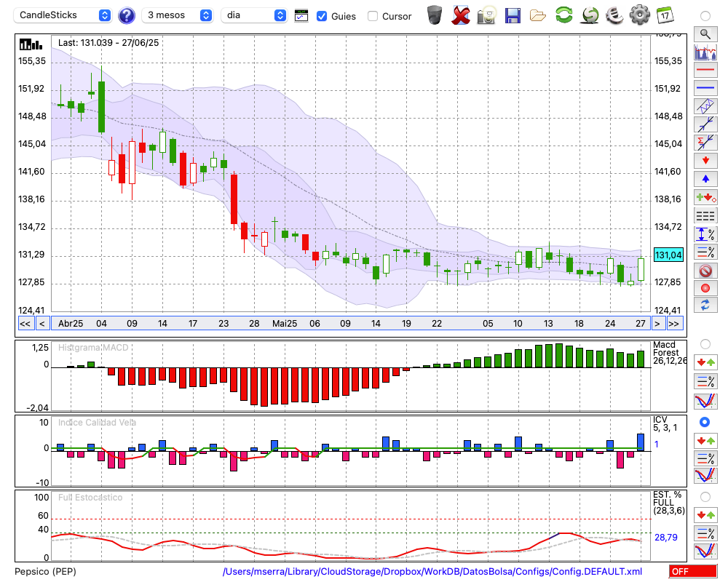Select the Estocastico panel radio button
The width and height of the screenshot is (728, 582).
pos(705,497)
